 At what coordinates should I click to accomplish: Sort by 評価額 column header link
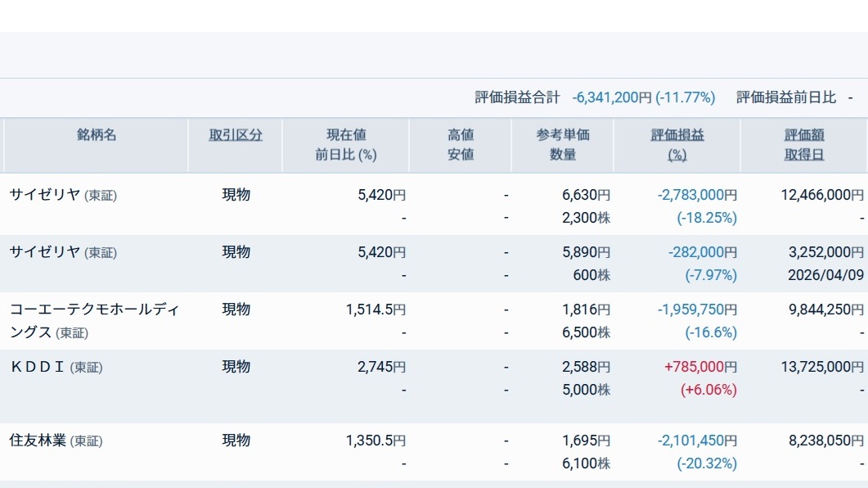(x=804, y=134)
